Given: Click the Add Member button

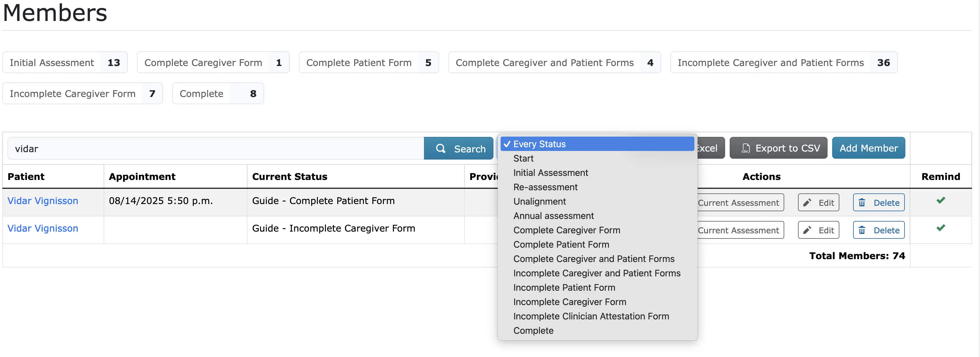Looking at the screenshot, I should click(x=869, y=148).
